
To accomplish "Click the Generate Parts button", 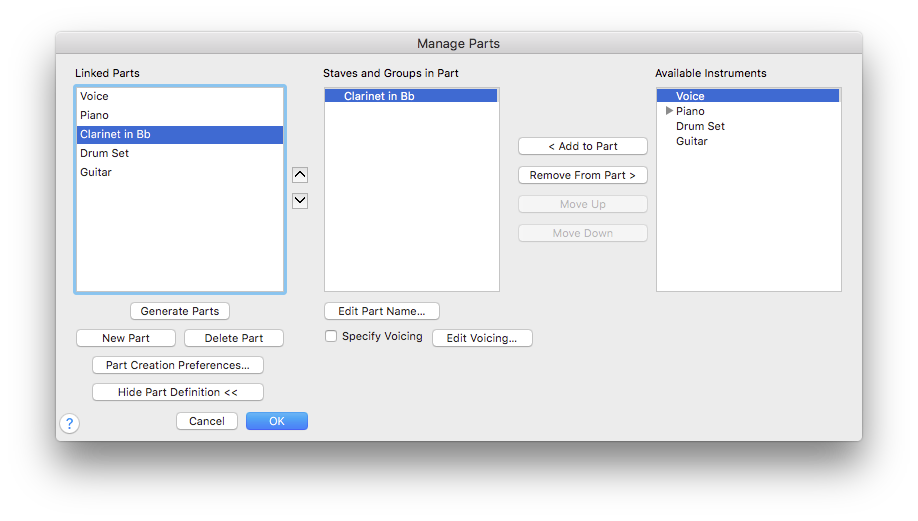I will click(x=180, y=311).
